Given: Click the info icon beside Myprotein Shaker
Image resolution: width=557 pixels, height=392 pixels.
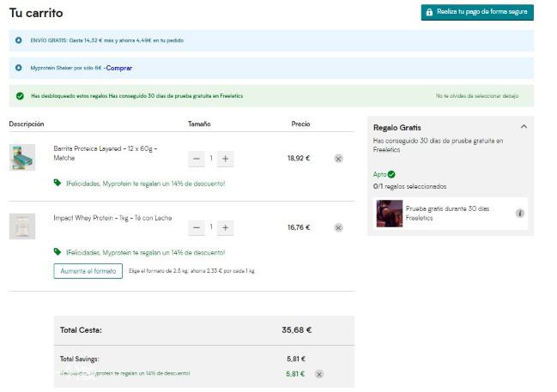Looking at the screenshot, I should point(19,68).
